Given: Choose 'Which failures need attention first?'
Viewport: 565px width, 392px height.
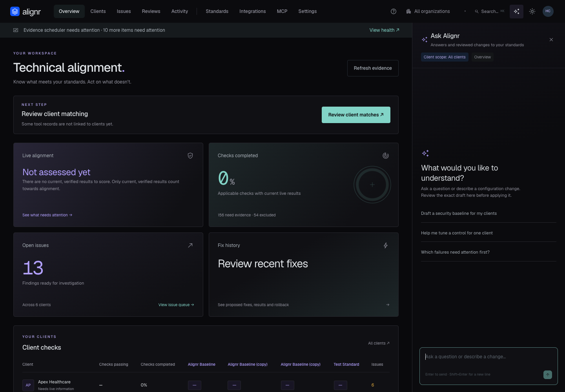Looking at the screenshot, I should click(489, 252).
